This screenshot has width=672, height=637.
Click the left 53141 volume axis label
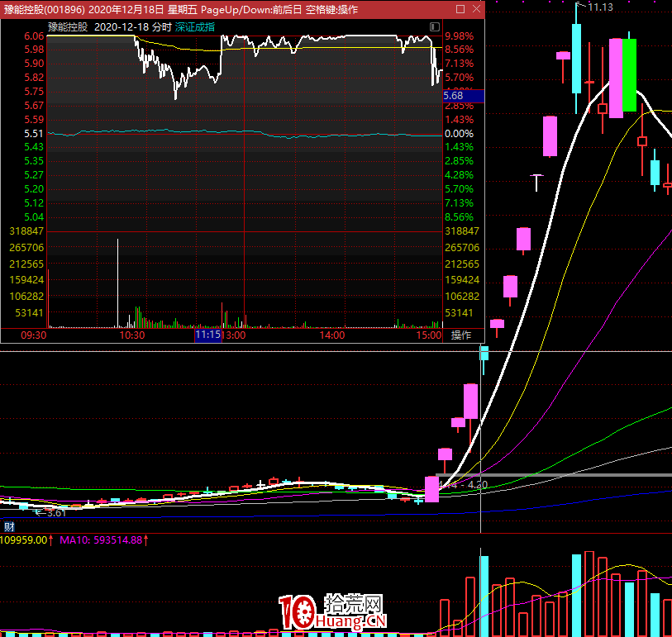coord(30,313)
